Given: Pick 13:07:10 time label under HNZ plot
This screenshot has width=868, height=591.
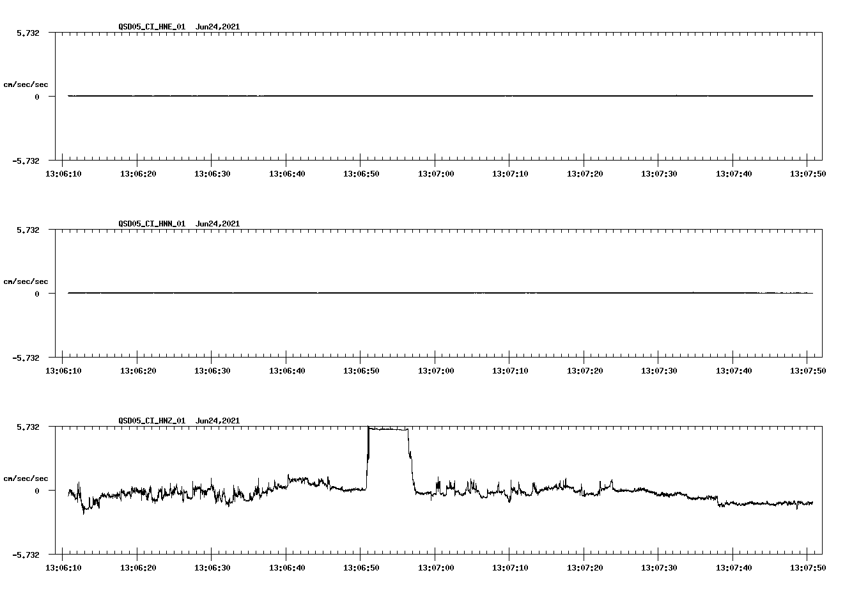Looking at the screenshot, I should coord(510,567).
